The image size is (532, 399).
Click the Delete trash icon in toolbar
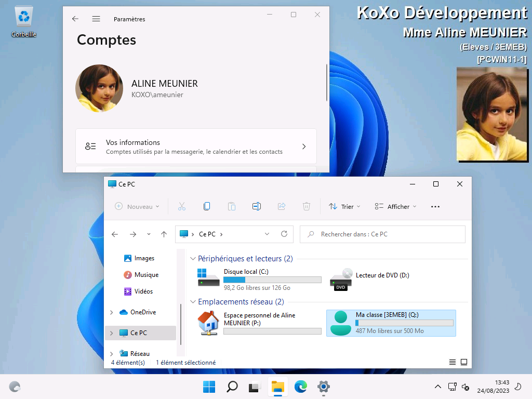(x=307, y=206)
